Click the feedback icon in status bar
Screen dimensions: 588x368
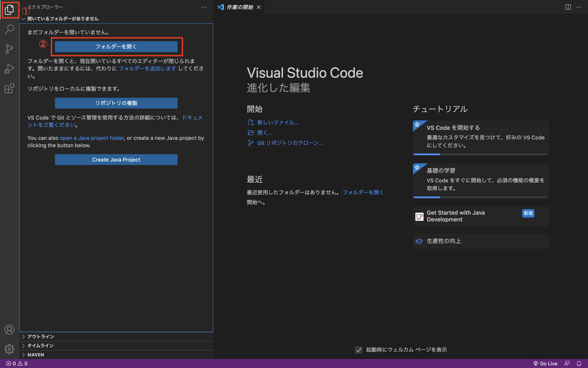[x=567, y=363]
